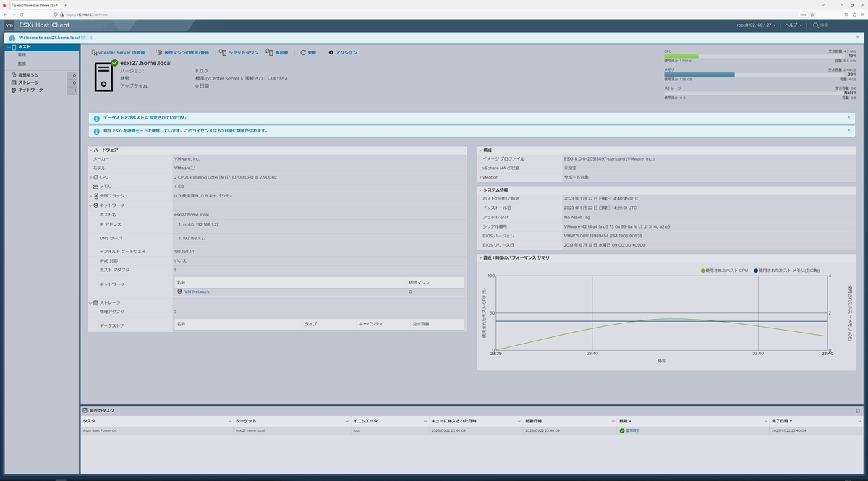Open the root@192.168.1.27 user menu

tap(756, 25)
